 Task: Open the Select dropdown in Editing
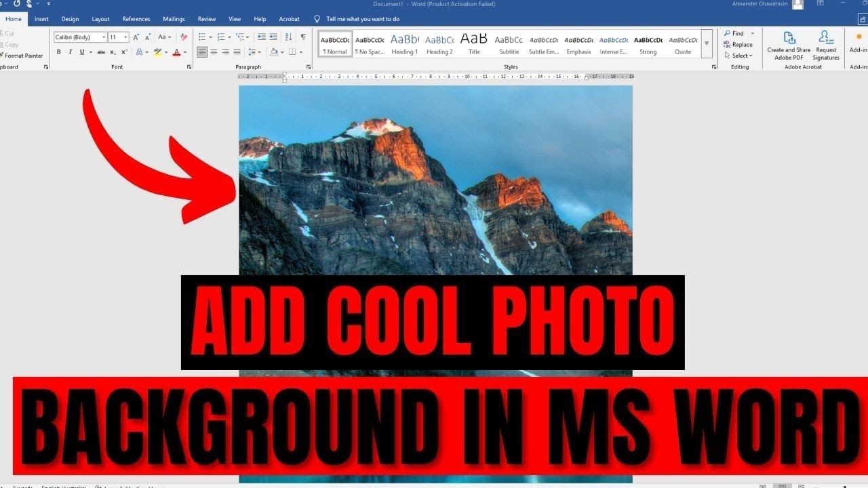(738, 56)
